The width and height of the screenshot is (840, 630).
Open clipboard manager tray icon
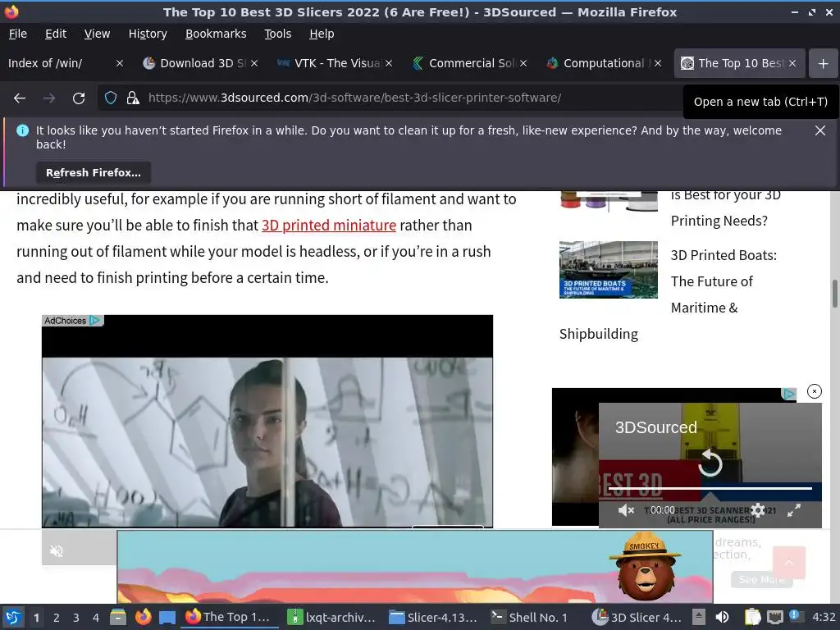pos(752,617)
